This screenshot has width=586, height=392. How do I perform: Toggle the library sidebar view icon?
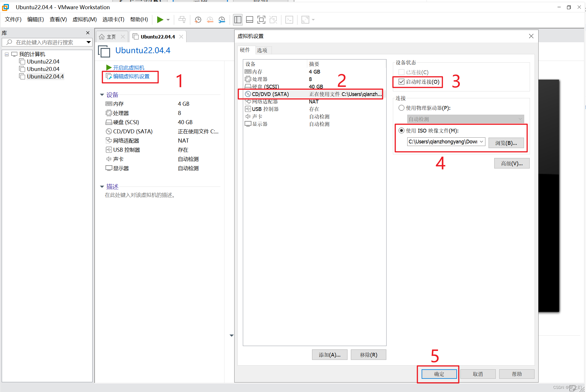238,20
